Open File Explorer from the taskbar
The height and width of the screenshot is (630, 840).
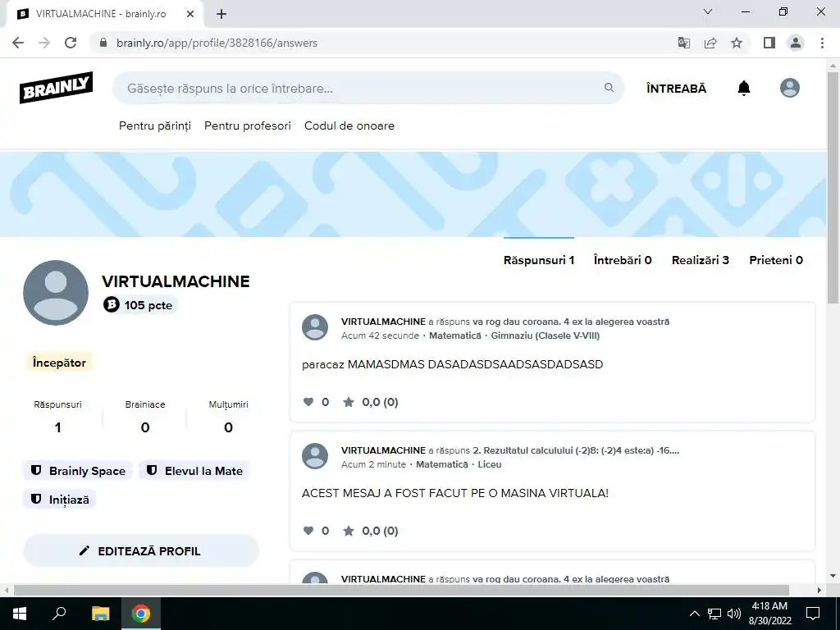pos(100,614)
